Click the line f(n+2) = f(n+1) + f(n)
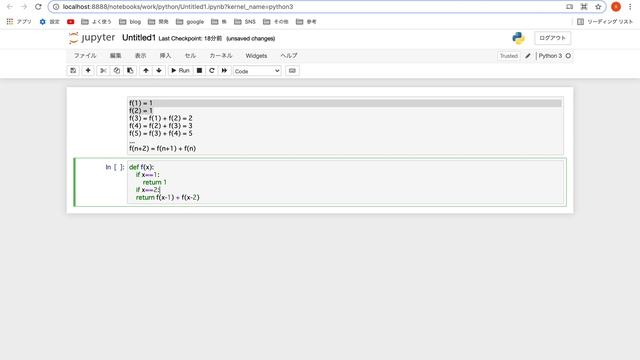This screenshot has width=640, height=360. pyautogui.click(x=162, y=149)
